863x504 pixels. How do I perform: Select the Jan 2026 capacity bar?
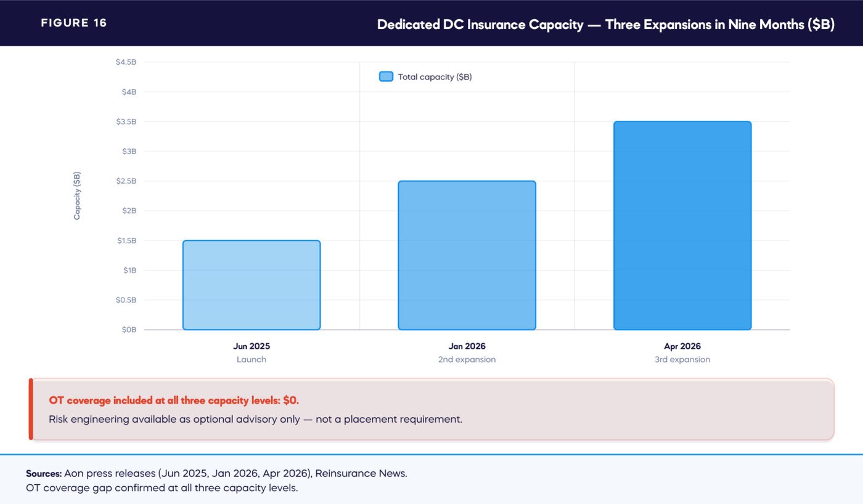(467, 256)
